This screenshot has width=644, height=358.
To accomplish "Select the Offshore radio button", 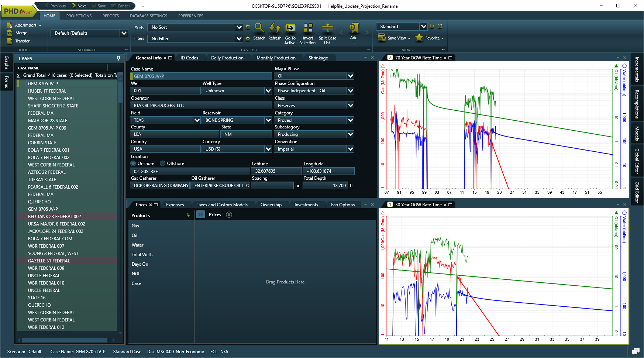I will [162, 163].
